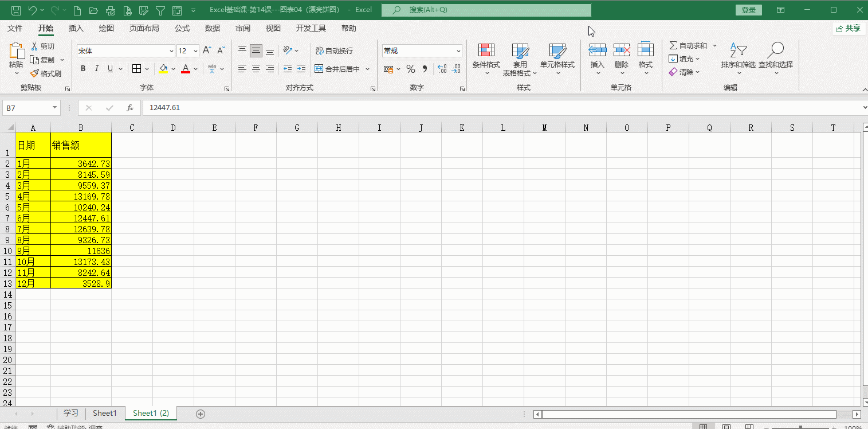Paste from clipboard (粘贴)

[x=16, y=59]
